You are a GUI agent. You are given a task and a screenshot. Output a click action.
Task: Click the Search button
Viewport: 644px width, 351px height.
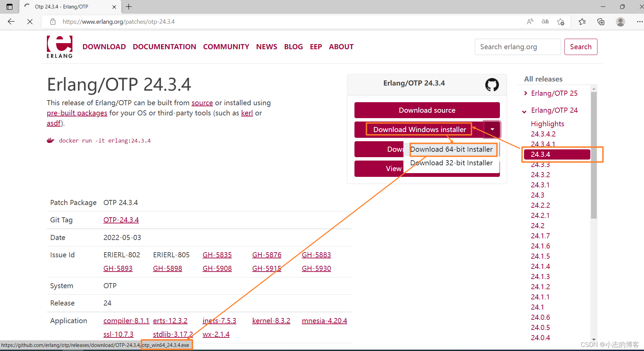(x=581, y=47)
